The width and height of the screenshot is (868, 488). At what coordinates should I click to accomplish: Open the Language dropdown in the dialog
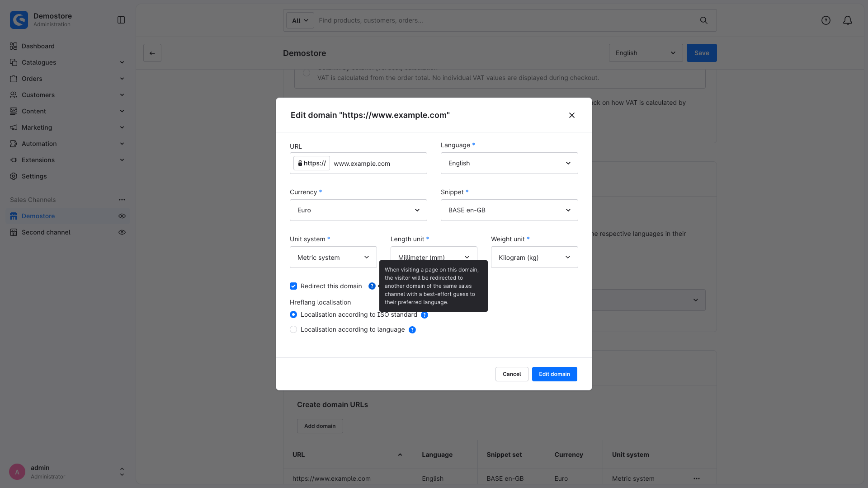pos(509,163)
